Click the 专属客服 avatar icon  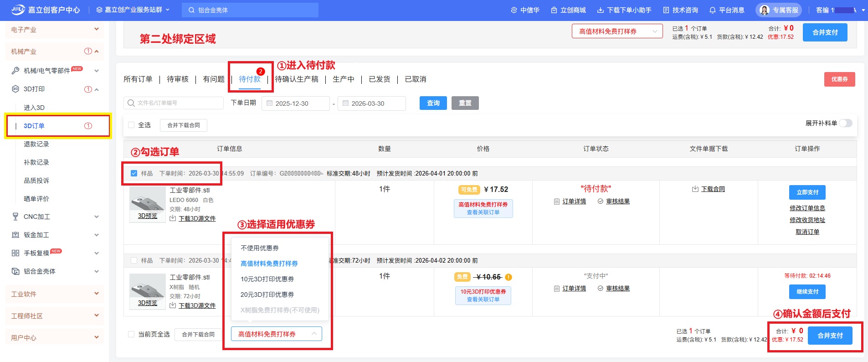coord(765,10)
